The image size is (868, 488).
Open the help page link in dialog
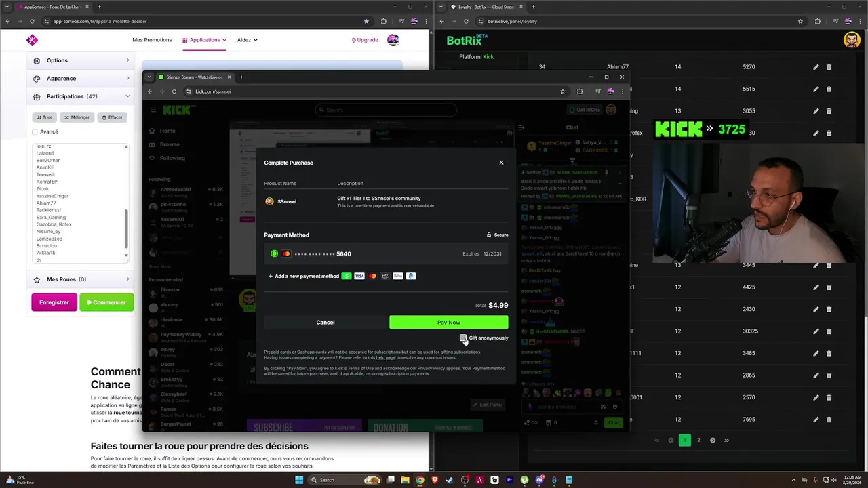click(385, 357)
